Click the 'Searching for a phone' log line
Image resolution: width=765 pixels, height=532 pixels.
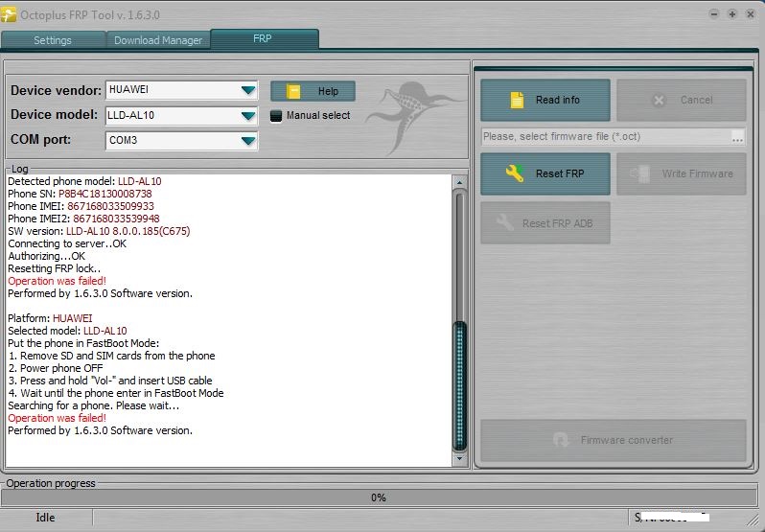click(94, 405)
